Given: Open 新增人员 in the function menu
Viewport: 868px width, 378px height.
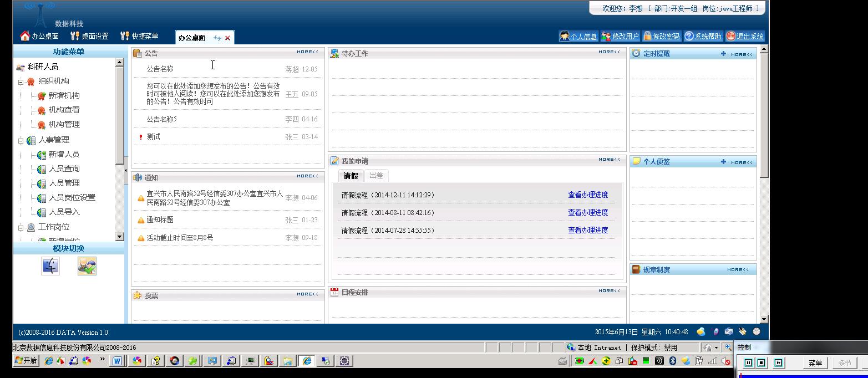Looking at the screenshot, I should click(64, 154).
